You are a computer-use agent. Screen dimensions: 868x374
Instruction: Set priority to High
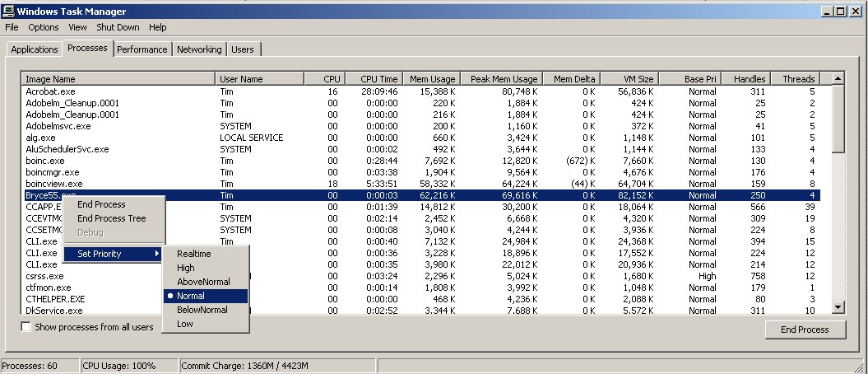coord(185,268)
